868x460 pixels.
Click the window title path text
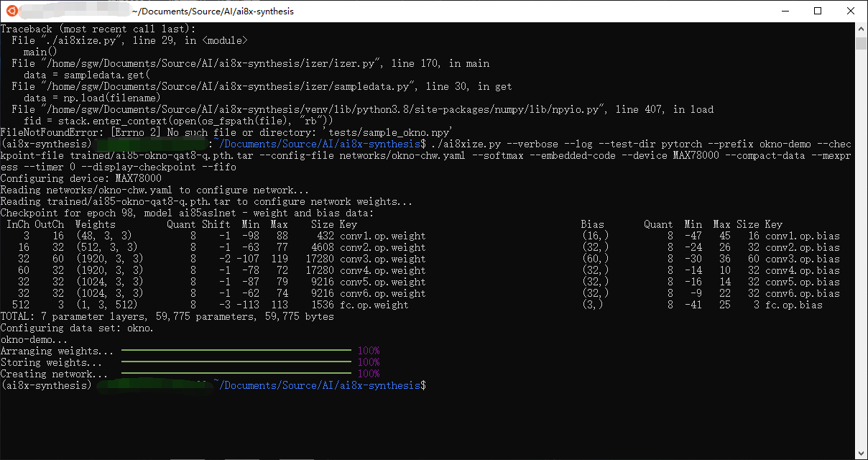click(x=213, y=11)
